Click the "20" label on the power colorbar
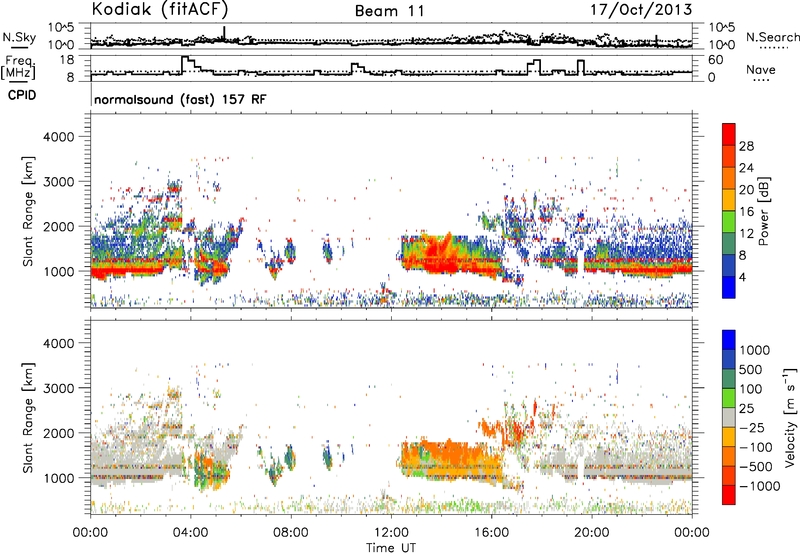 click(x=746, y=190)
